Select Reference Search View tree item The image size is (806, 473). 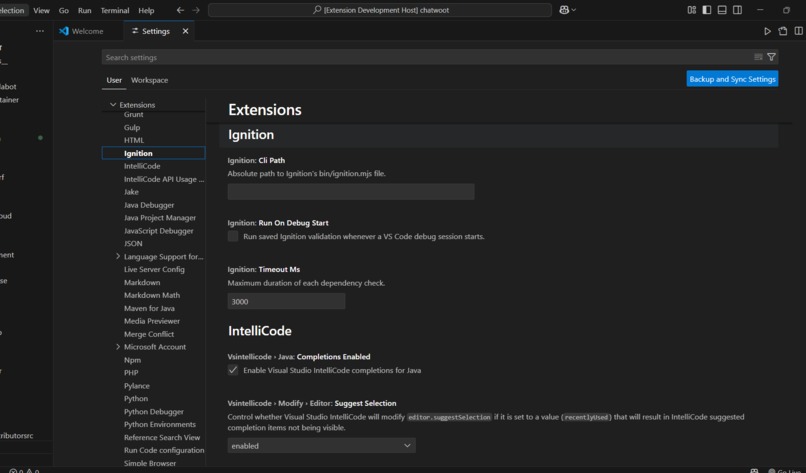pos(161,438)
